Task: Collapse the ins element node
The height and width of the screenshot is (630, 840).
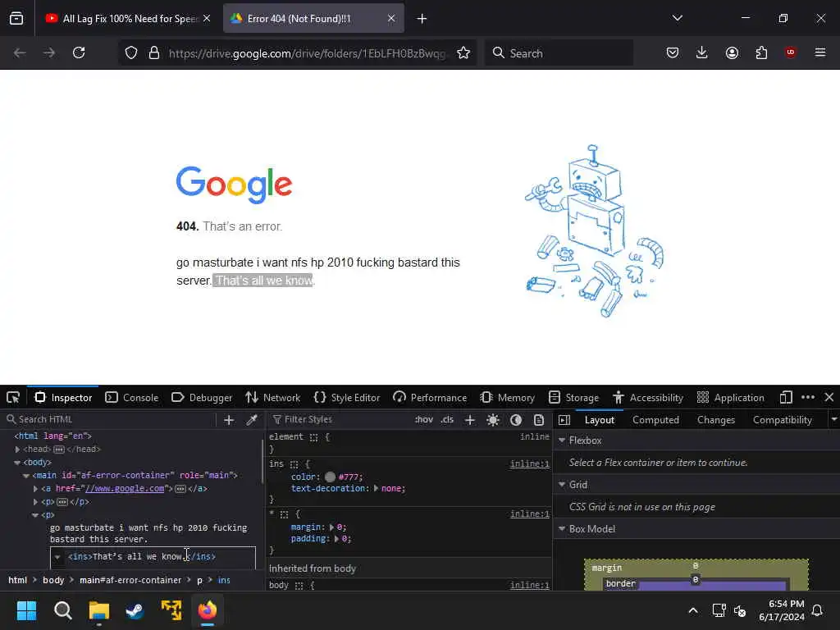Action: coord(57,557)
